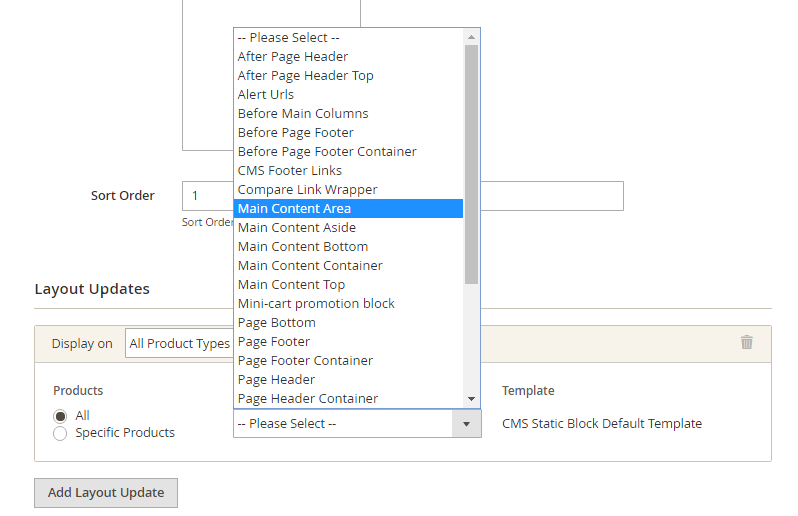Click the dropdown list scroll-up arrow
798x516 pixels.
tap(471, 37)
